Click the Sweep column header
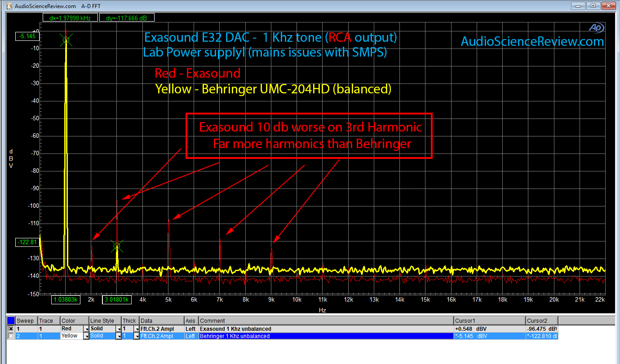 tap(27, 320)
